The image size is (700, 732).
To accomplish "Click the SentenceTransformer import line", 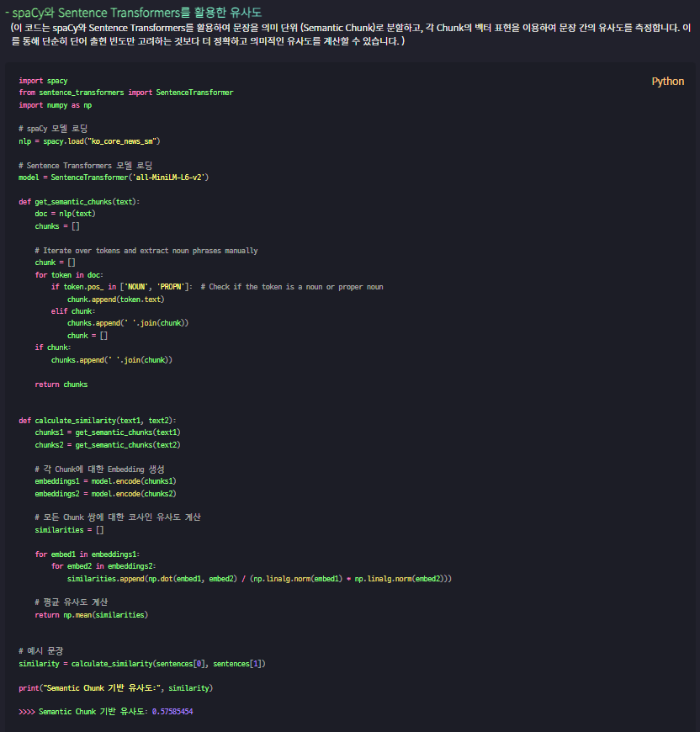I will (126, 93).
